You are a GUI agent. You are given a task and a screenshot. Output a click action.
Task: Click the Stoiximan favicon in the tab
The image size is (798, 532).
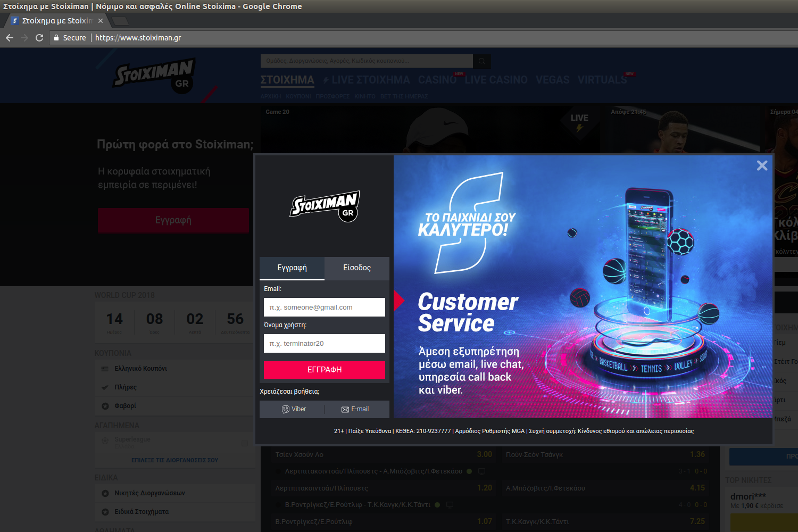coord(15,21)
